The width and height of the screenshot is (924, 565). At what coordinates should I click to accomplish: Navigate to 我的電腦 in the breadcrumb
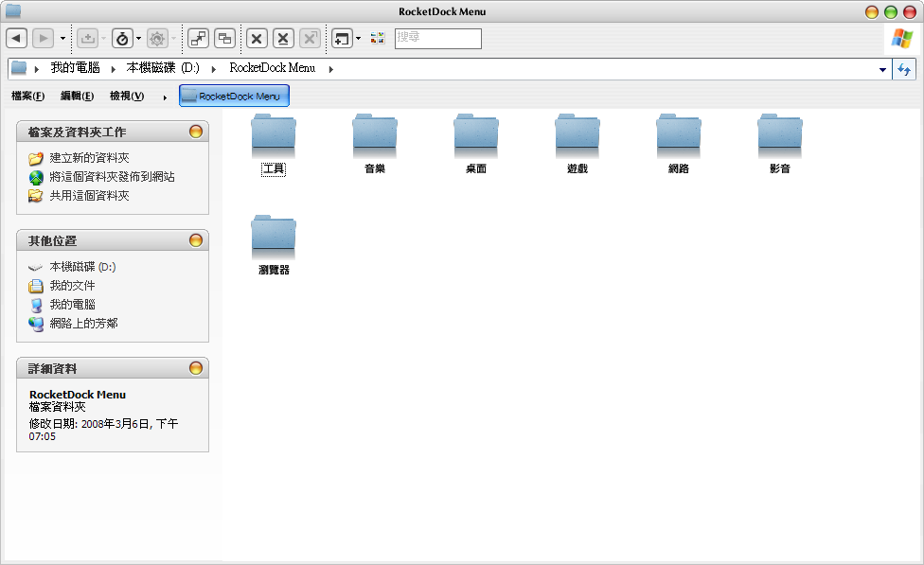coord(76,68)
